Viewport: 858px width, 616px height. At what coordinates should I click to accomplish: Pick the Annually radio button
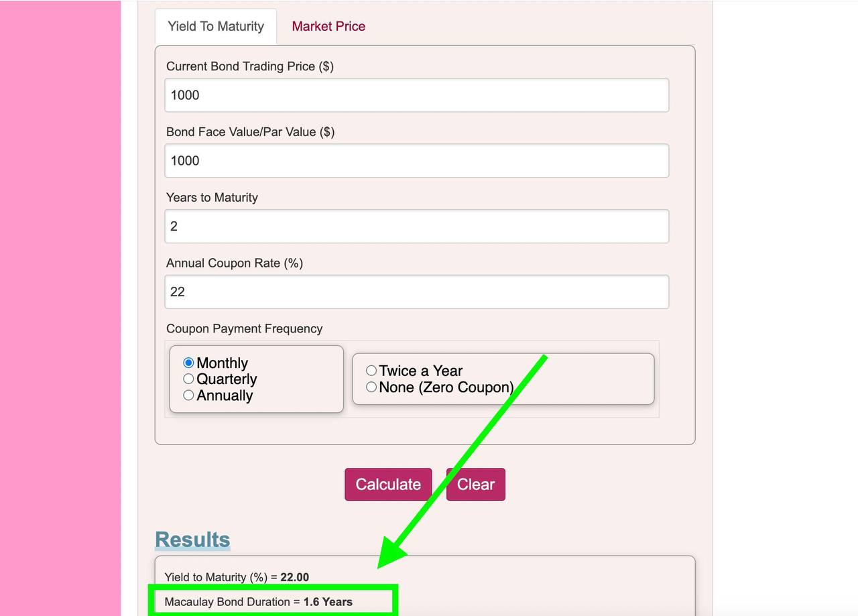[189, 395]
